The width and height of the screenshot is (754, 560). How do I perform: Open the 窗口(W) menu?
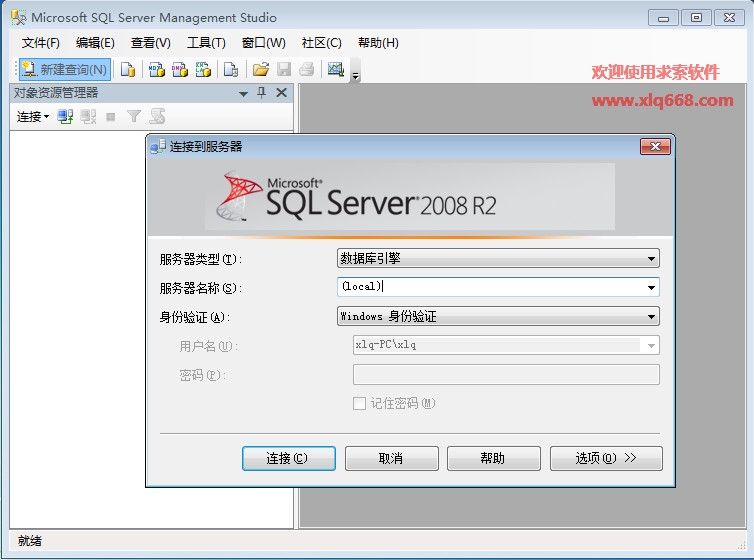(264, 43)
